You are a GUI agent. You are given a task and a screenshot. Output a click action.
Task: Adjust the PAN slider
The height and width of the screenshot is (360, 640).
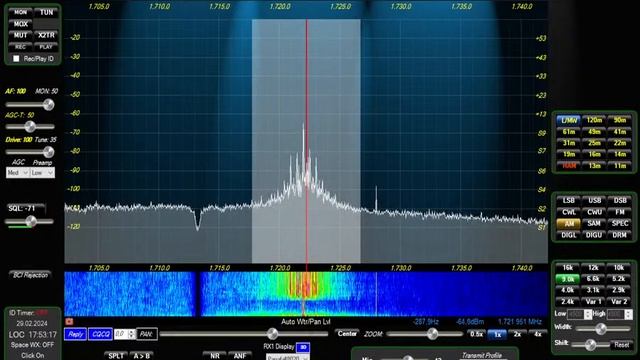coord(244,334)
